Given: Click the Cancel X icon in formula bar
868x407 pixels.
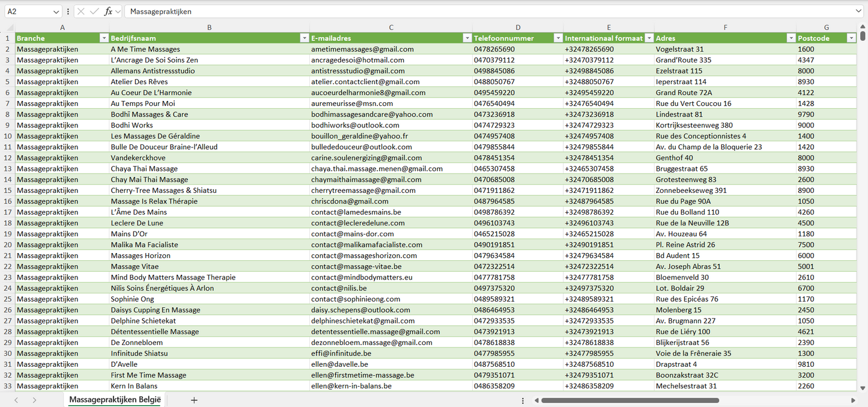Looking at the screenshot, I should point(81,11).
